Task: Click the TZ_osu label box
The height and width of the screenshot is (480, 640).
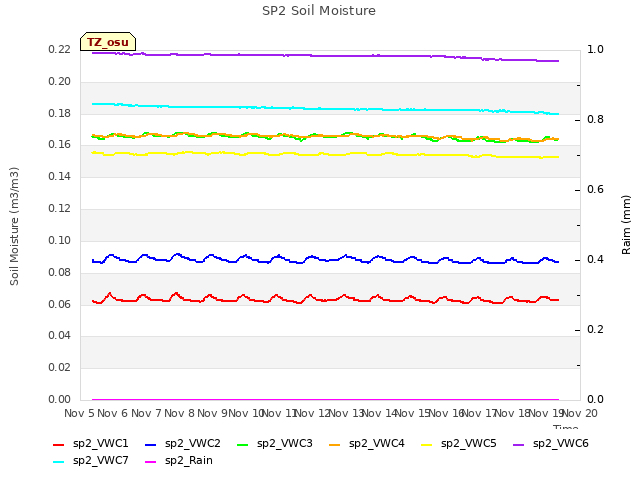Action: point(108,42)
